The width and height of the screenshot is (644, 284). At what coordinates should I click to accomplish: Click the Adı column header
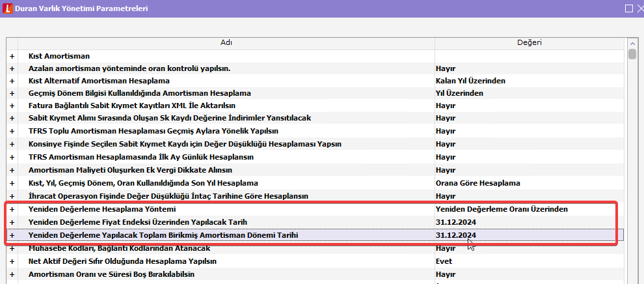[226, 42]
